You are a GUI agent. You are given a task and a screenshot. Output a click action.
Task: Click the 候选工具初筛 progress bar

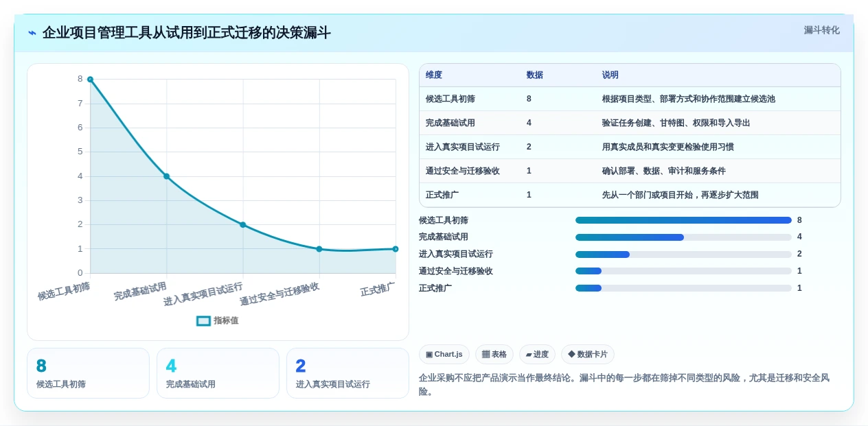[x=683, y=220]
